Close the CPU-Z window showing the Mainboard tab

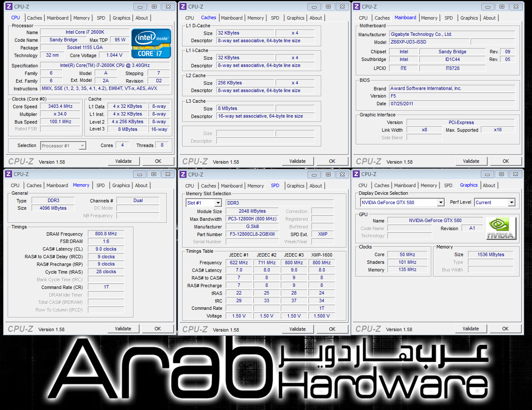tap(516, 6)
